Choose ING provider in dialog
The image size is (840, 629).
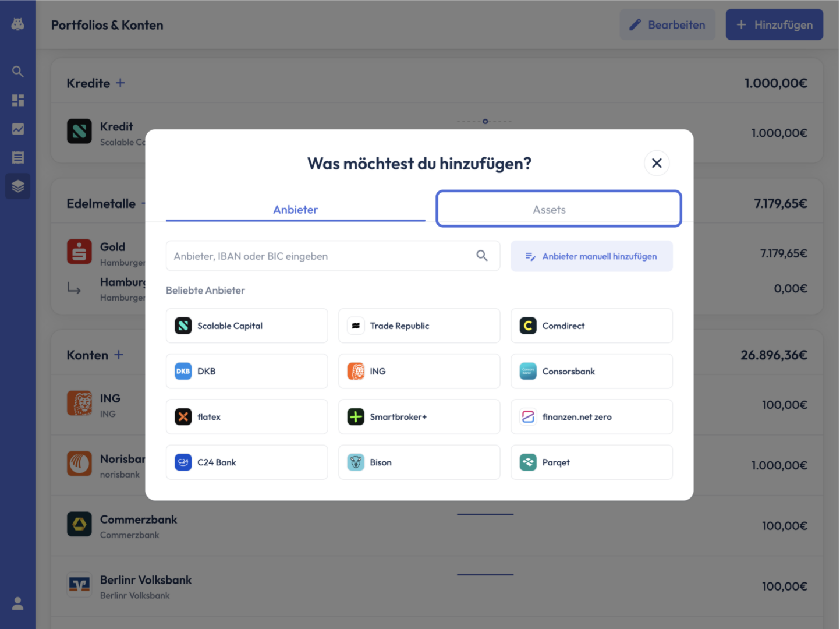(419, 371)
